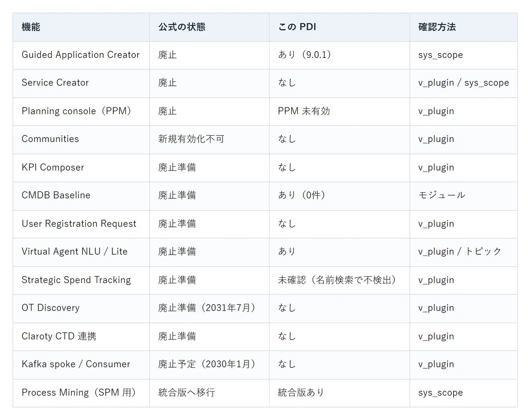This screenshot has height=420, width=531.
Task: Click なし in the OT Discovery row
Action: [287, 308]
